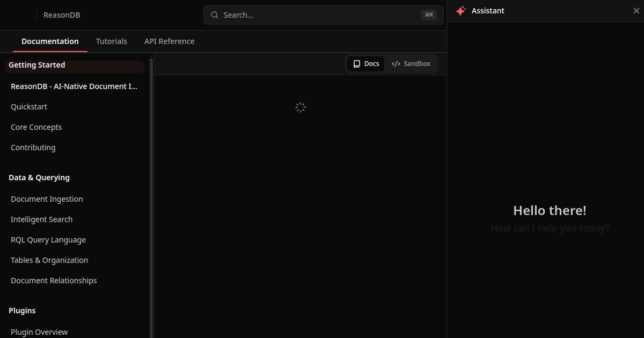Switch to the Tutorials tab
Screen dimensions: 644x338
[x=112, y=41]
